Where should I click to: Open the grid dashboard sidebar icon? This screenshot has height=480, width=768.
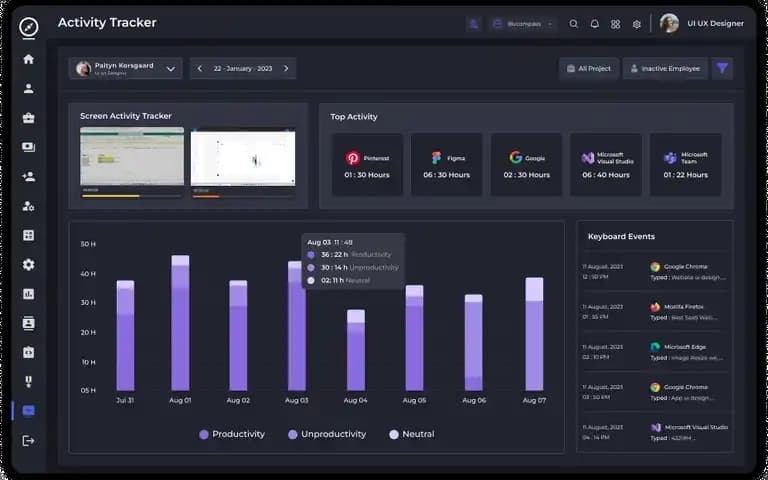pos(28,235)
